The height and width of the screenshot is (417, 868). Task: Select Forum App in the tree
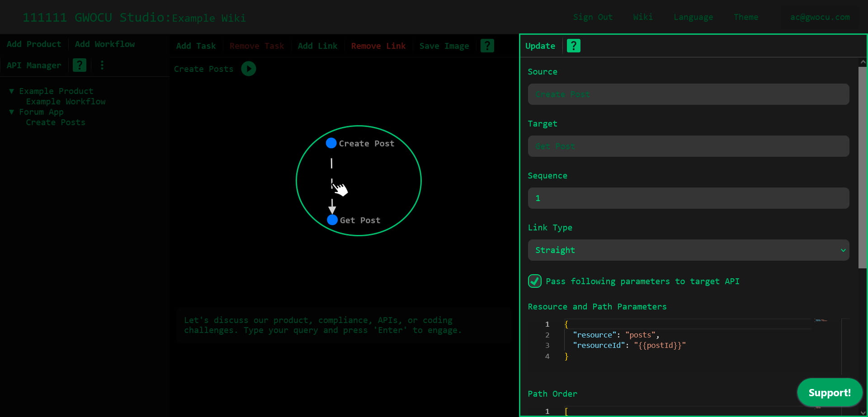pyautogui.click(x=41, y=112)
